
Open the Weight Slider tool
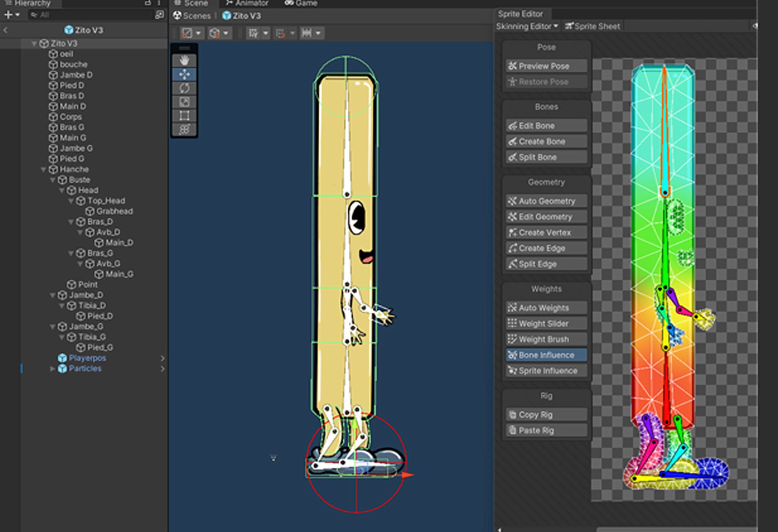point(546,323)
